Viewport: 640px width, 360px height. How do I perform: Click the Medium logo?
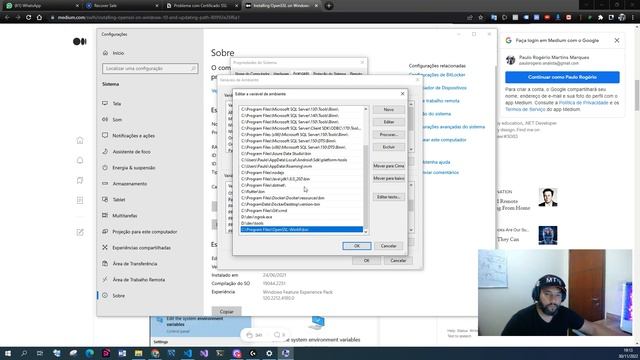click(x=80, y=41)
